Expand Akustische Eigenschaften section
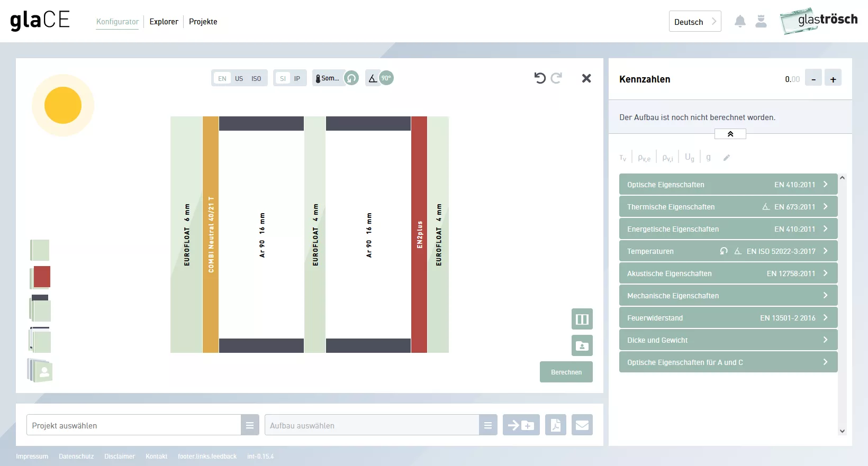Image resolution: width=868 pixels, height=466 pixels. (728, 273)
